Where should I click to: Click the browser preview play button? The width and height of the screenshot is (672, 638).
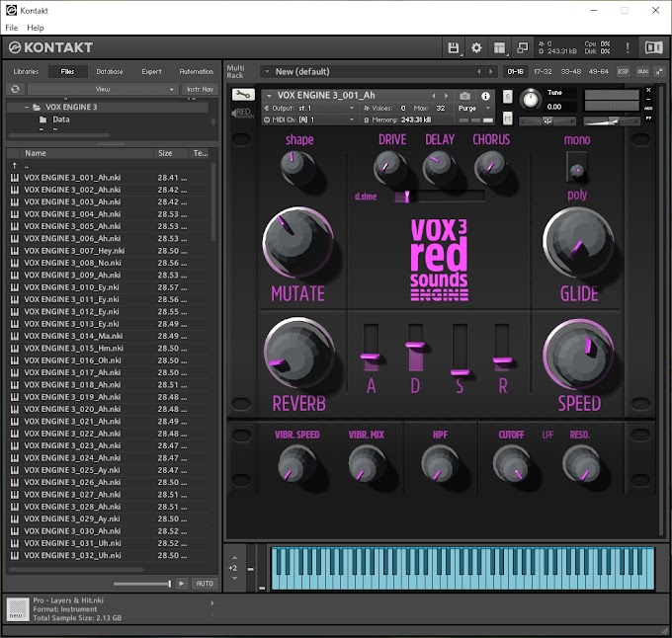(182, 584)
